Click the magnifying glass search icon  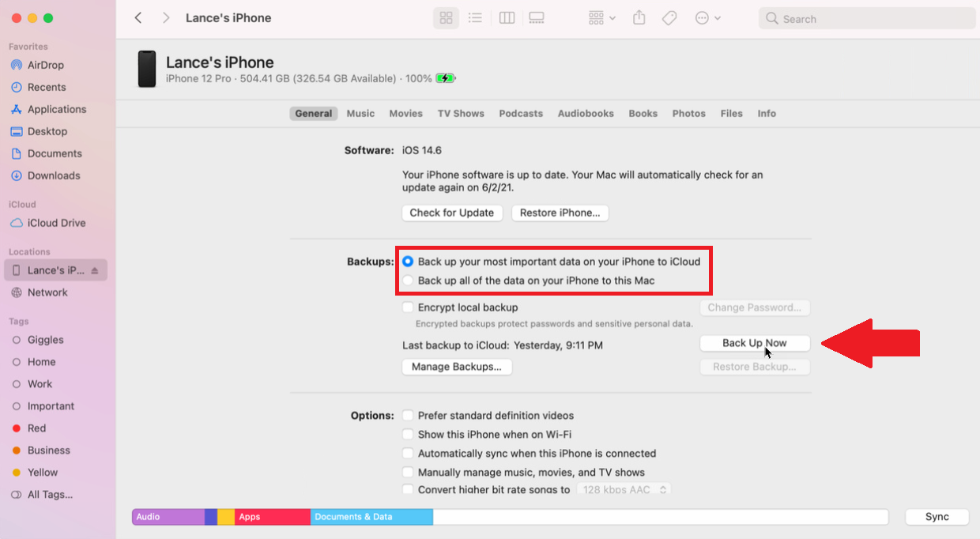pos(772,18)
